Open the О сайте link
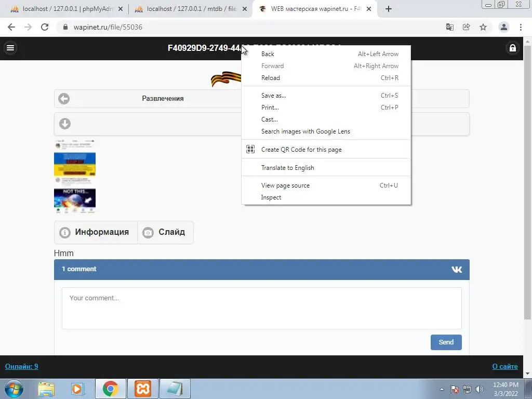 point(505,366)
